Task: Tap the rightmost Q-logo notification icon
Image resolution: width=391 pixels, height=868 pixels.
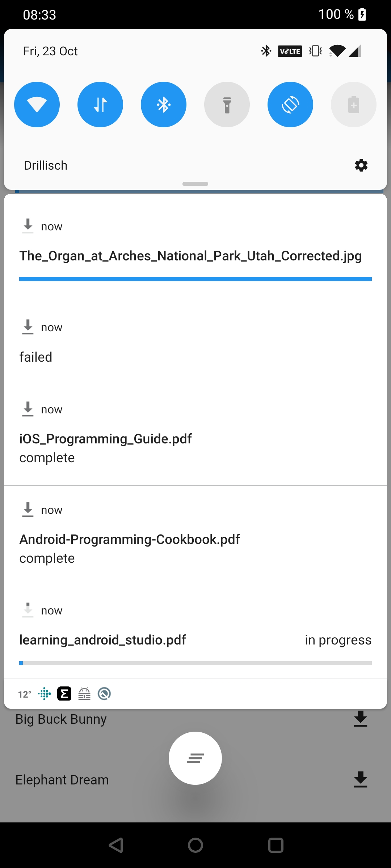Action: click(x=105, y=693)
